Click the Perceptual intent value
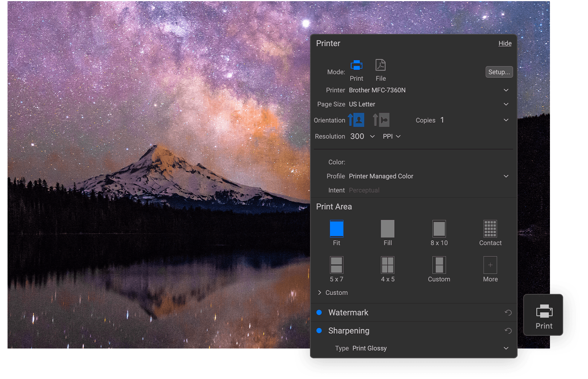Image resolution: width=588 pixels, height=379 pixels. 364,190
